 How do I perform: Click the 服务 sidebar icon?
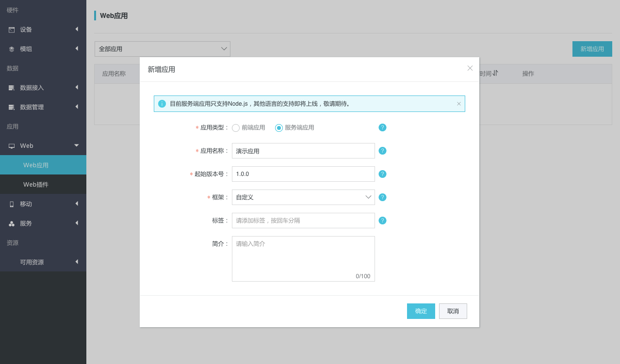point(12,223)
